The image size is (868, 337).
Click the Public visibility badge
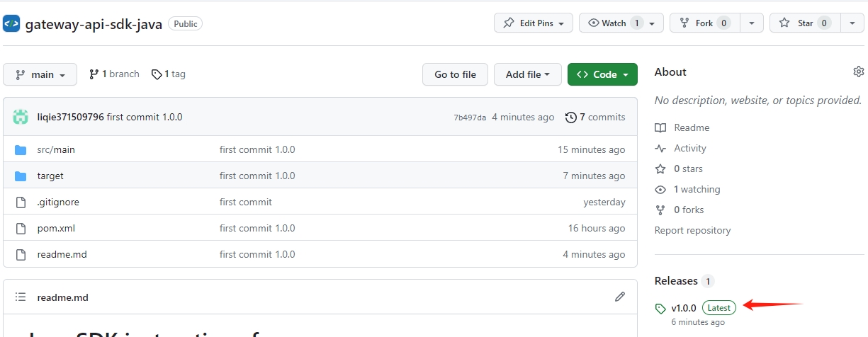(x=186, y=23)
